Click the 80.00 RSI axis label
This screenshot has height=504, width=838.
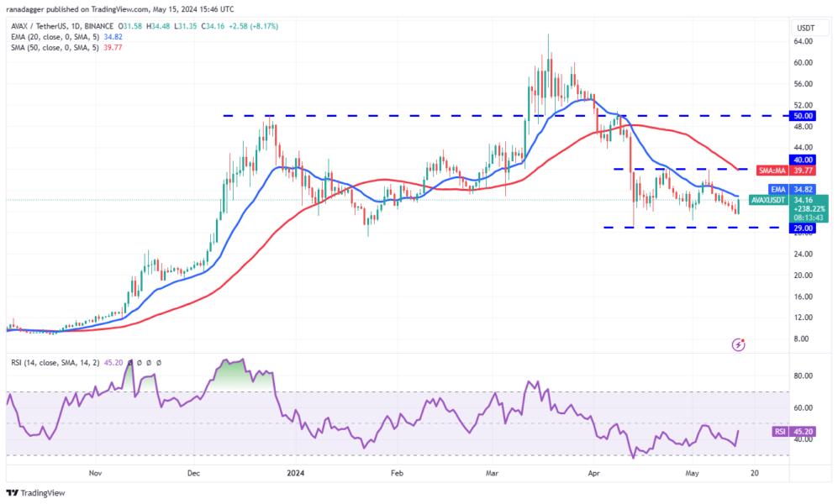[x=804, y=375]
